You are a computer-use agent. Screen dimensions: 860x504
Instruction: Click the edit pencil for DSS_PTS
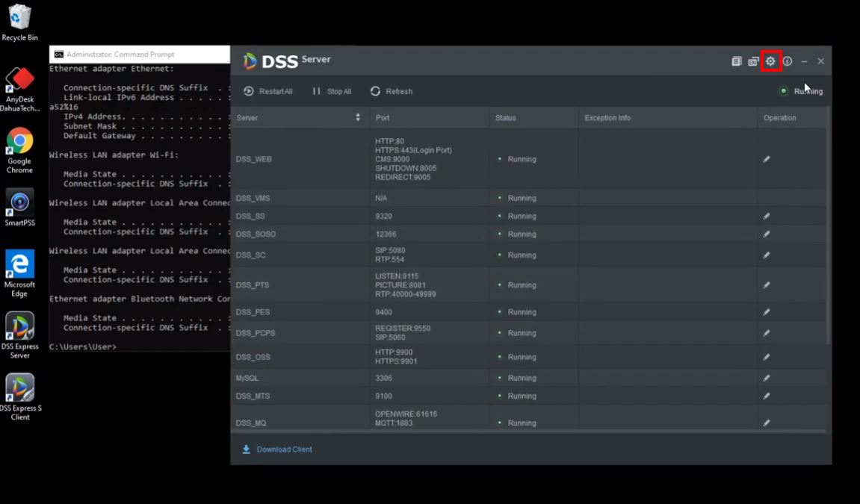(x=767, y=285)
